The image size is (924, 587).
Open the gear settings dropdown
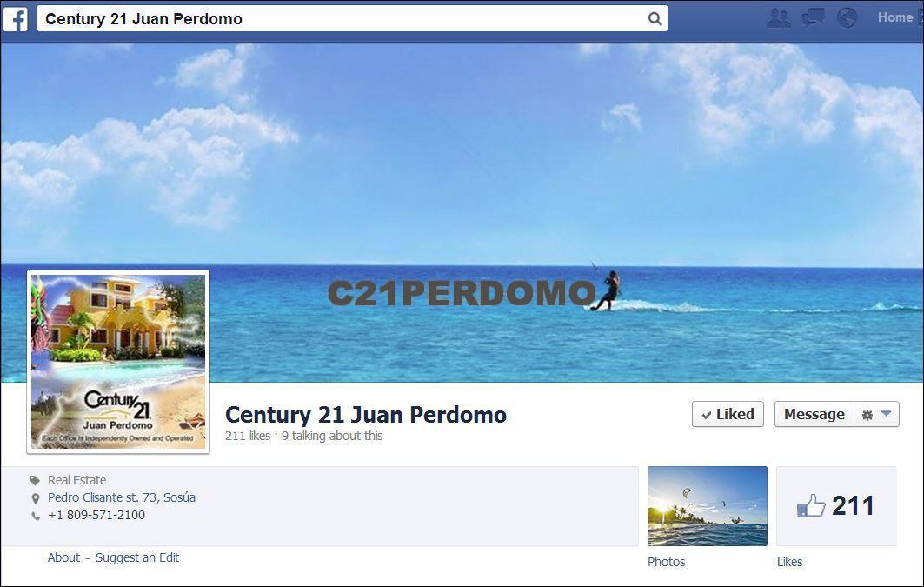[x=867, y=415]
